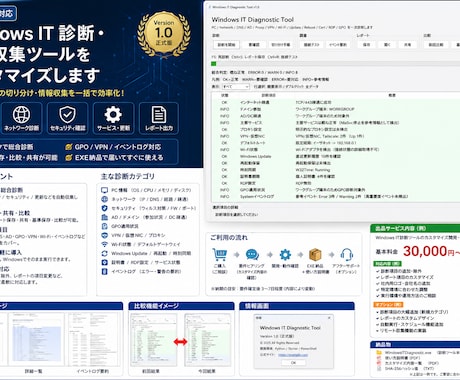
Task: Select the GPO適用状況 result row
Action: pos(336,190)
